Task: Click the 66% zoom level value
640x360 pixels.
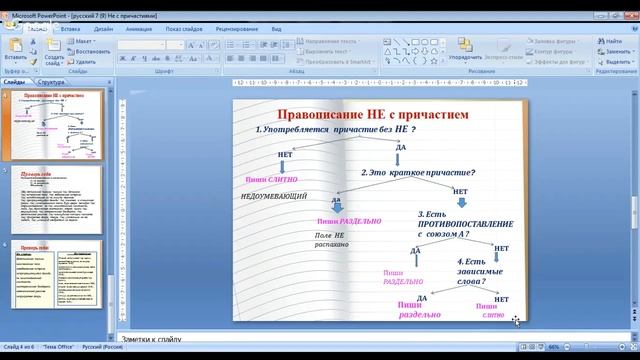Action: (x=554, y=347)
